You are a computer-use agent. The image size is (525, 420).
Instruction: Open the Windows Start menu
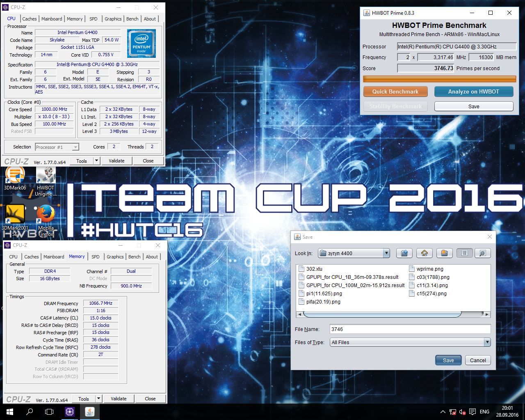point(10,412)
